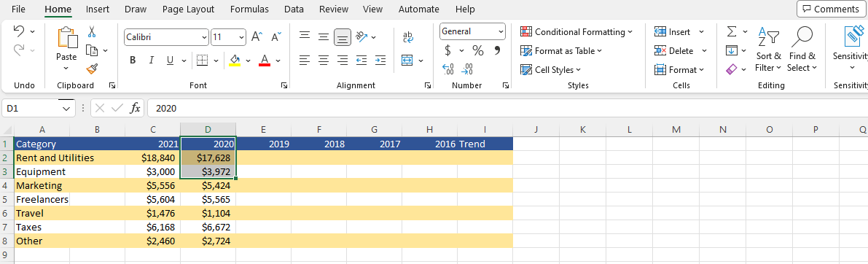Select the Format Painter brush
This screenshot has width=868, height=264.
coord(93,69)
